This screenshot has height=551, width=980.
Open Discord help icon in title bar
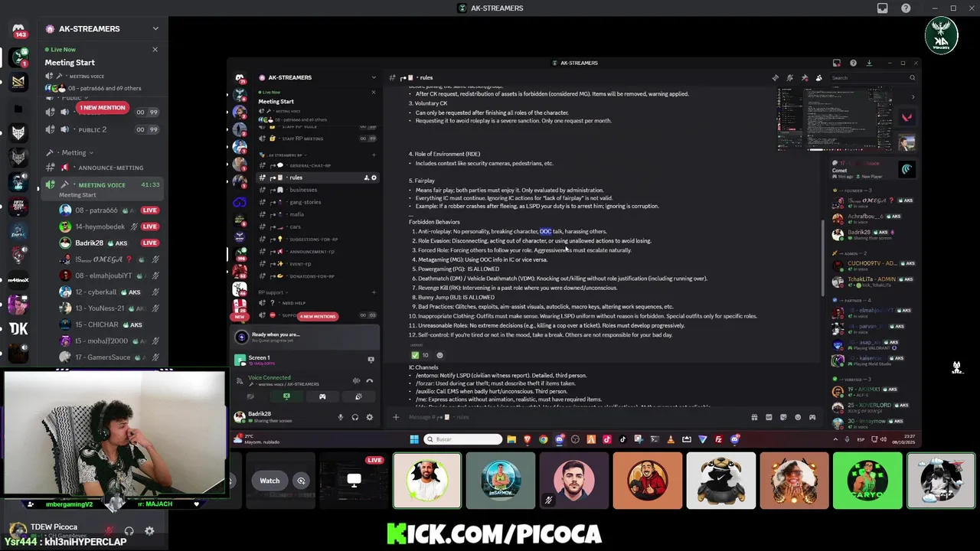(x=906, y=8)
